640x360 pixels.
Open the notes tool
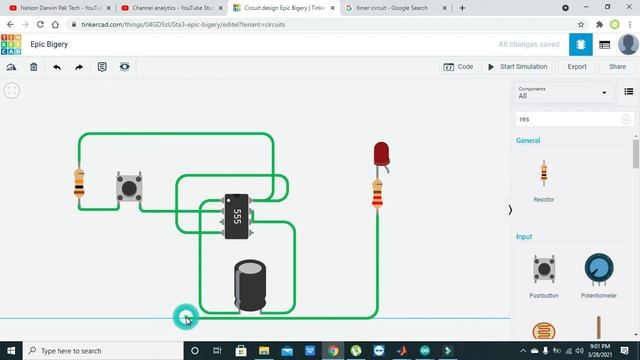102,67
